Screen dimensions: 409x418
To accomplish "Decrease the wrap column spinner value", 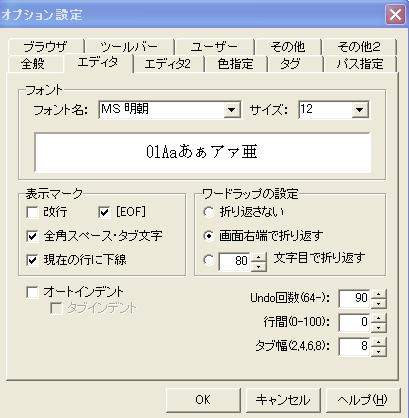I will click(259, 266).
